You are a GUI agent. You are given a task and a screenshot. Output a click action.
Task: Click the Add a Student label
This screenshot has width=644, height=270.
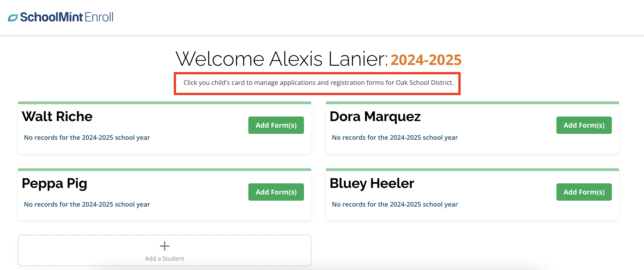tap(164, 259)
